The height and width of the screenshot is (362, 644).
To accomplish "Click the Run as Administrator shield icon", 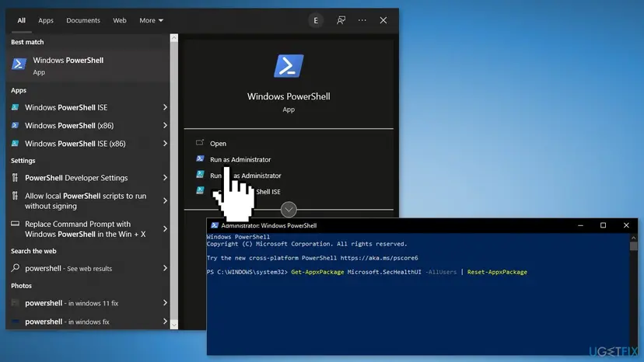I will tap(200, 158).
